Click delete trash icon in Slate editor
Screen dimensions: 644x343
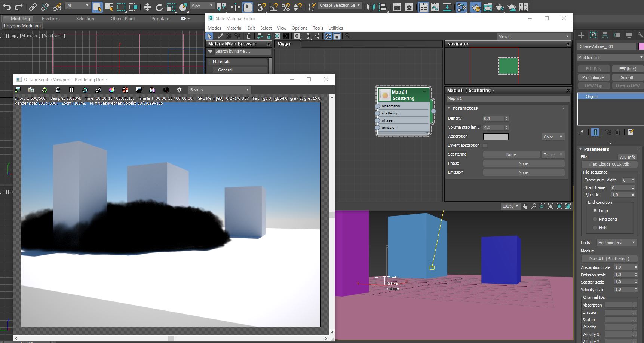pos(249,36)
